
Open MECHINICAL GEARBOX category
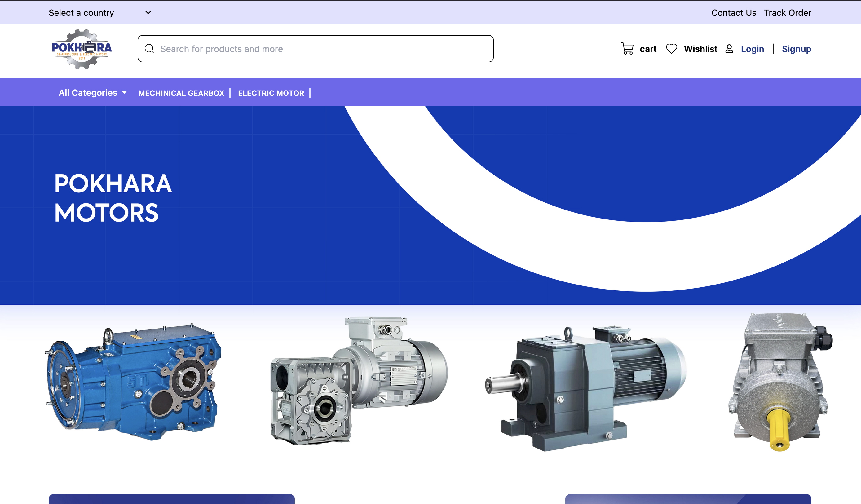click(x=181, y=93)
